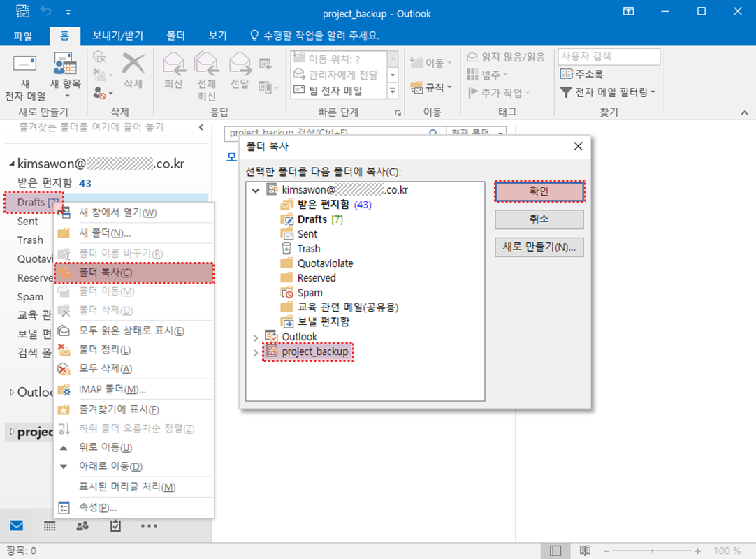Open Tasks icon in bottom navigation
Screen dimensions: 756x559
coord(116,525)
